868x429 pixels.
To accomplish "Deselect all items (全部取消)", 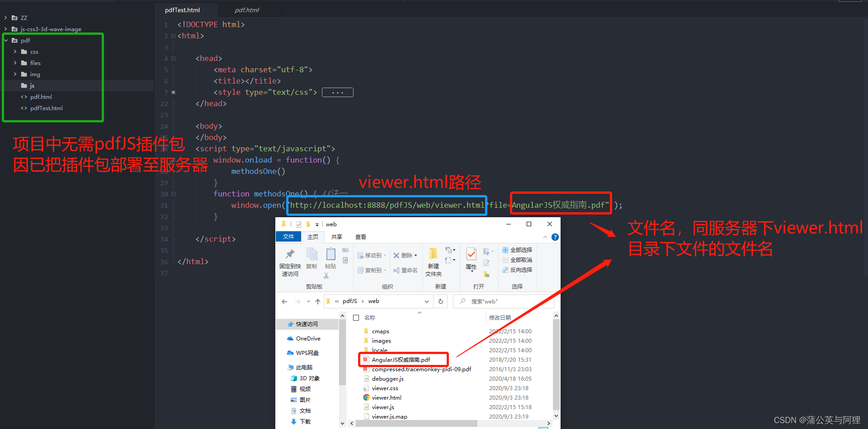I will tap(517, 260).
